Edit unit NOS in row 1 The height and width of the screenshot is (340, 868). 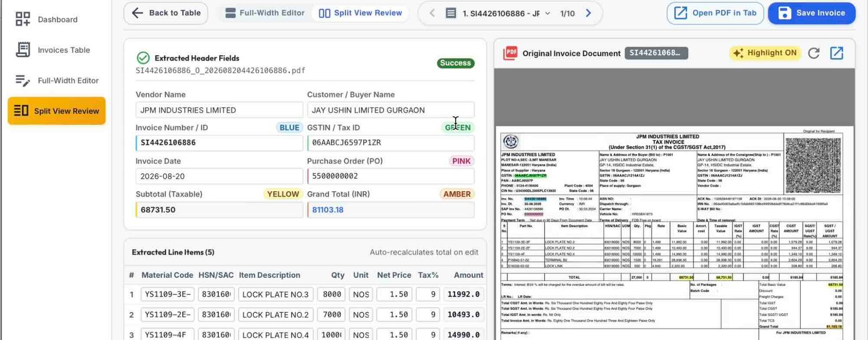pyautogui.click(x=361, y=294)
